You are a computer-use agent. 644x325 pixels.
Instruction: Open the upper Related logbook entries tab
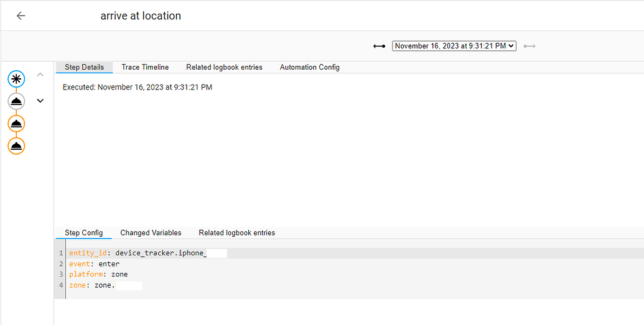click(x=224, y=67)
